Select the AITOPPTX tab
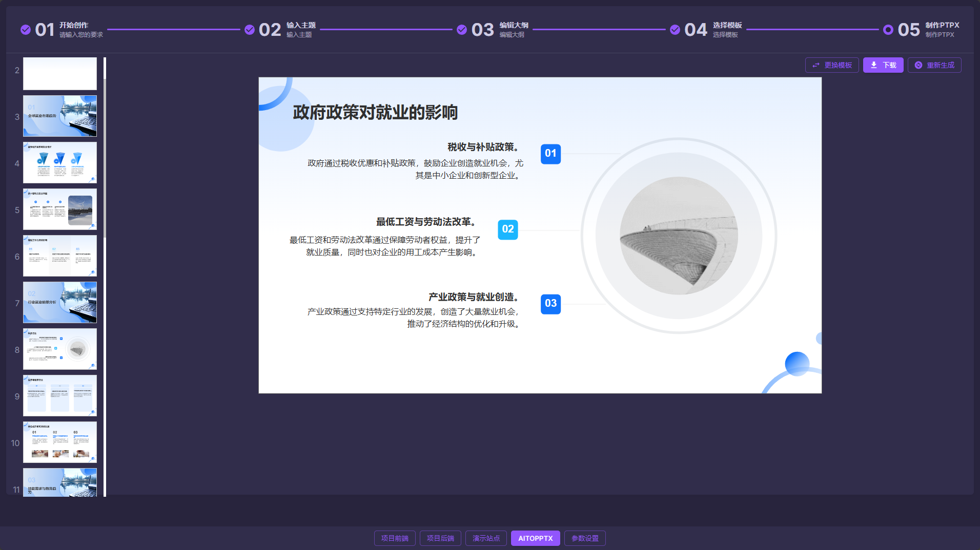Image resolution: width=980 pixels, height=550 pixels. [x=535, y=538]
